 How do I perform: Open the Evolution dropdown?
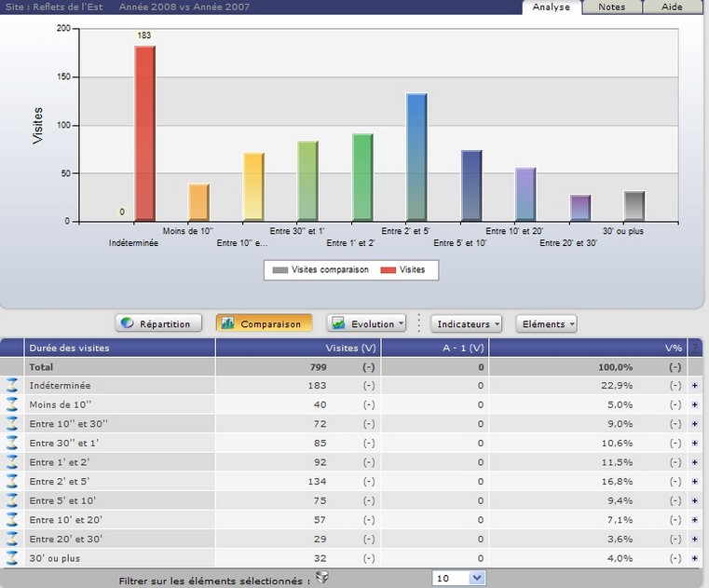click(x=367, y=324)
